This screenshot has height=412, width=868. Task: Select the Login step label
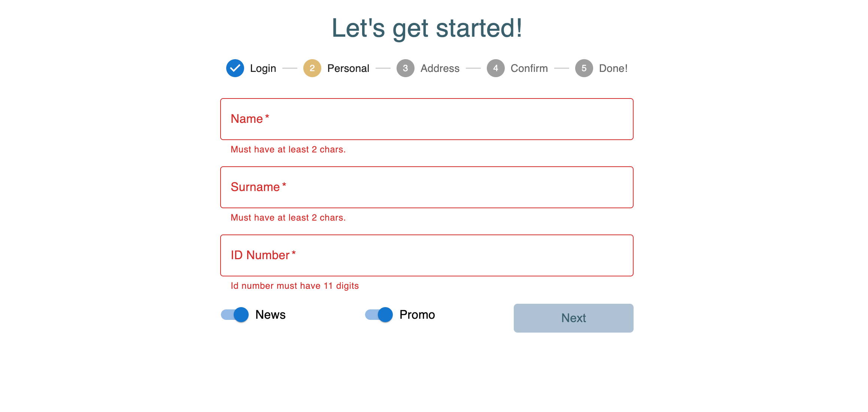pyautogui.click(x=263, y=68)
